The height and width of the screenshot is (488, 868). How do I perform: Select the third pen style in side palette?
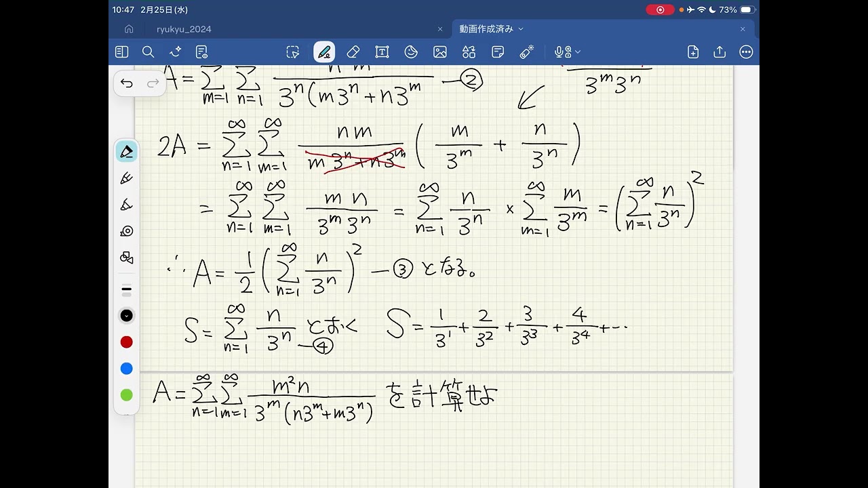pyautogui.click(x=126, y=205)
